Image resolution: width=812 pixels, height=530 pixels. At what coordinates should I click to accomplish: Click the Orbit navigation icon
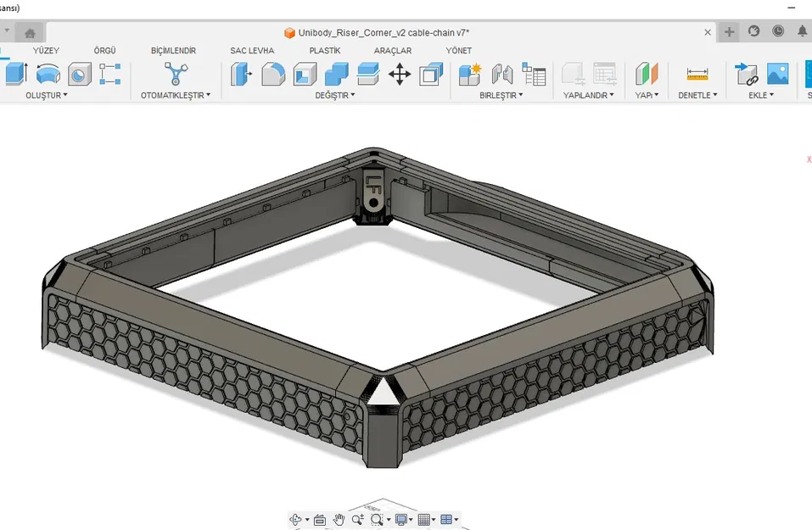(x=295, y=519)
